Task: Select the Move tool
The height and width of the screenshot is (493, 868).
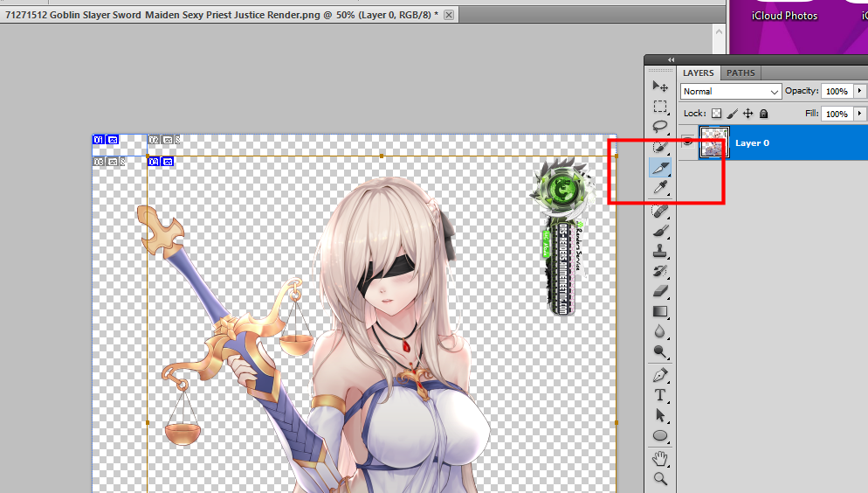Action: (x=660, y=86)
